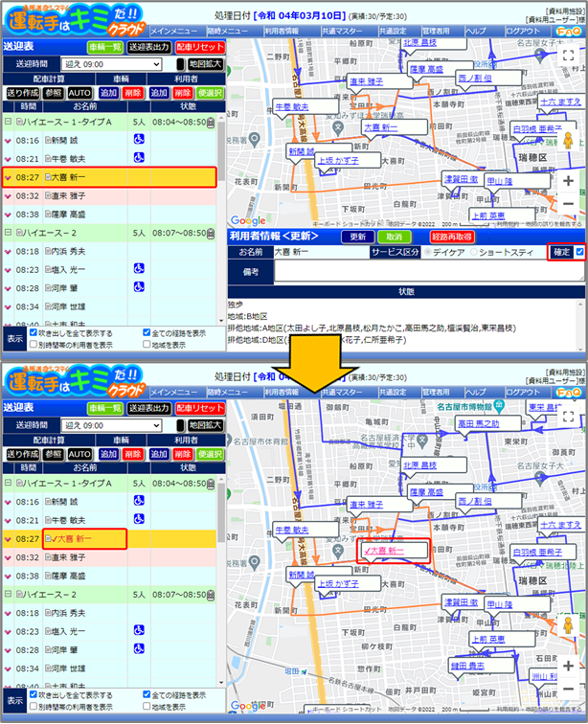
Task: Toggle fullscreen map view in lower screen
Action: tap(569, 417)
